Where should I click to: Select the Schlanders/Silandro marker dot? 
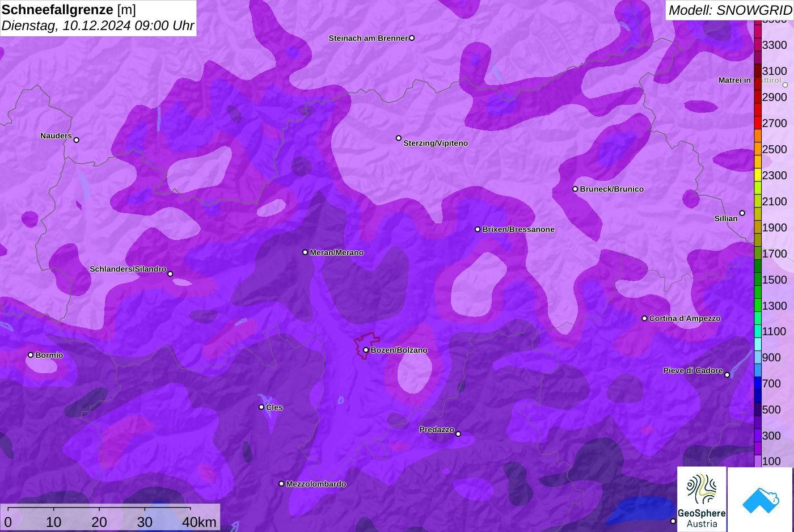click(x=170, y=274)
